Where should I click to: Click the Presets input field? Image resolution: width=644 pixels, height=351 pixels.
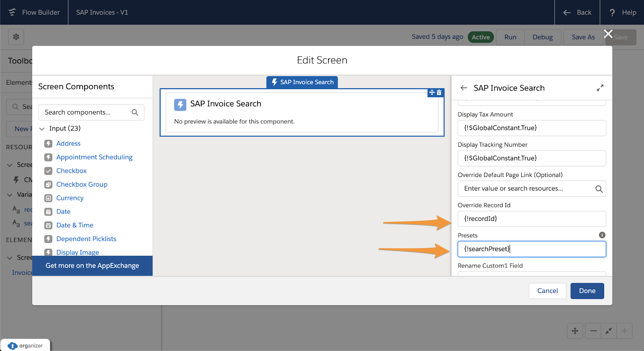click(532, 249)
